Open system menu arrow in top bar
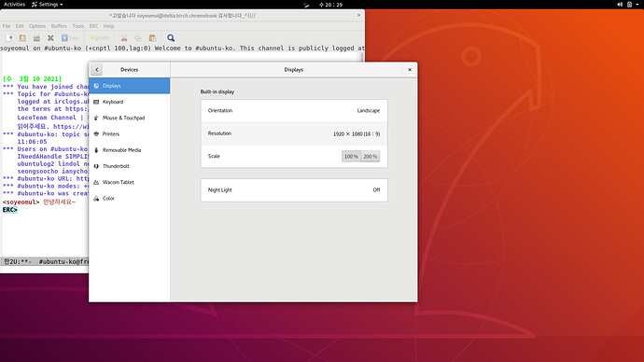Viewport: 644px width, 362px height. 637,4
